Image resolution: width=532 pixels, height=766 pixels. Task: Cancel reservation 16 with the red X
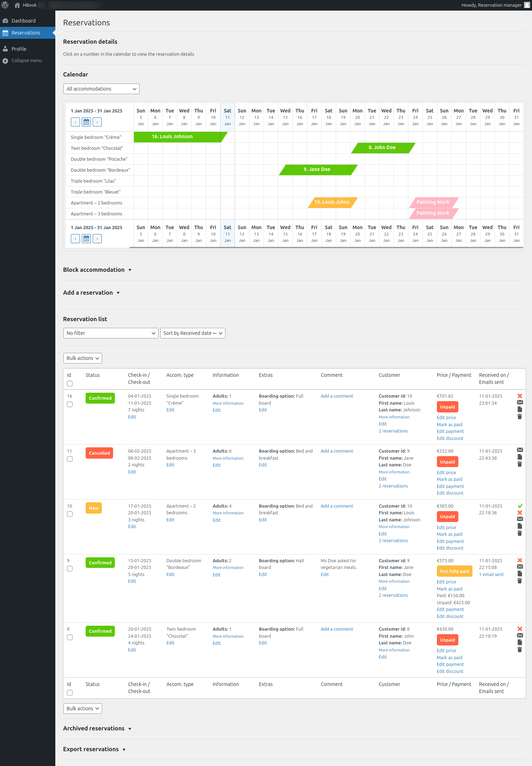(x=520, y=396)
